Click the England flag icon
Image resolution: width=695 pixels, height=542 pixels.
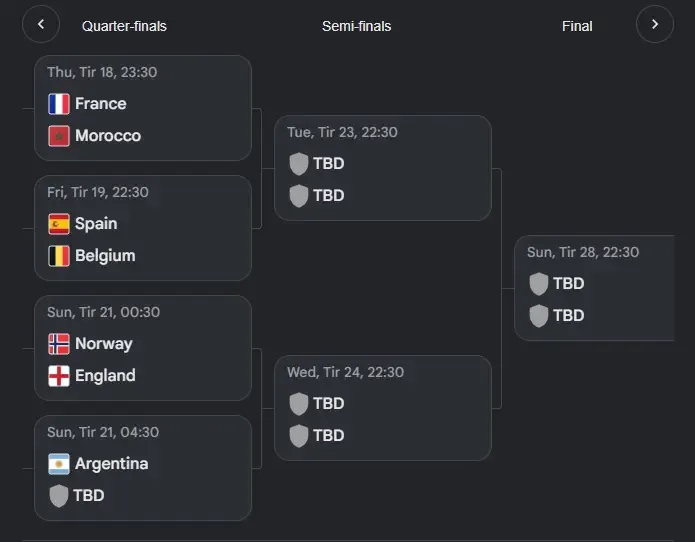(x=59, y=376)
